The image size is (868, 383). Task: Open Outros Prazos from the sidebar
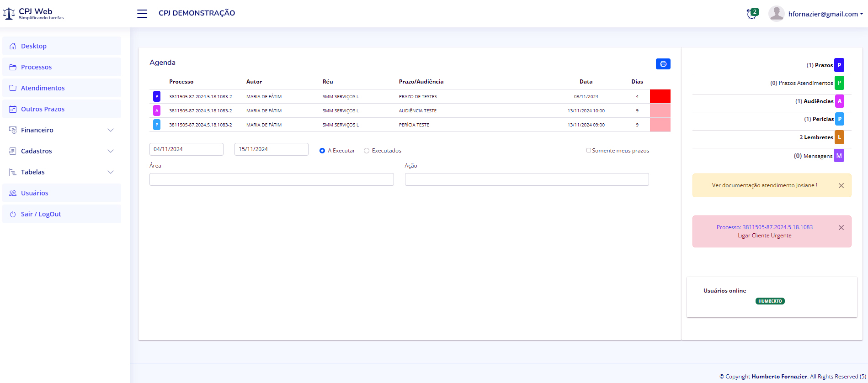[x=43, y=109]
